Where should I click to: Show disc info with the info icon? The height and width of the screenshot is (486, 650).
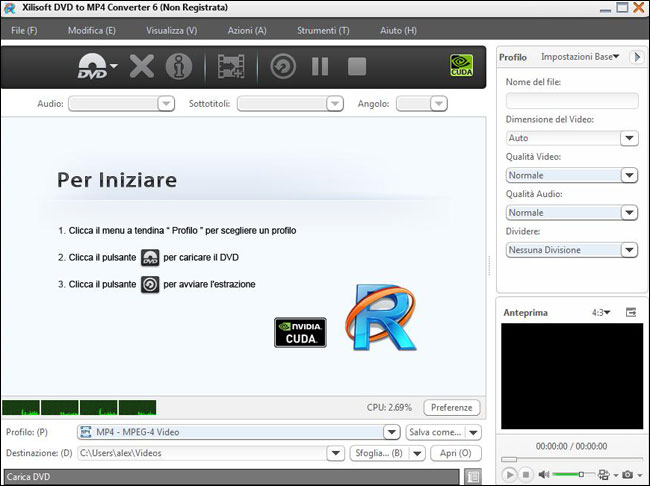coord(179,66)
